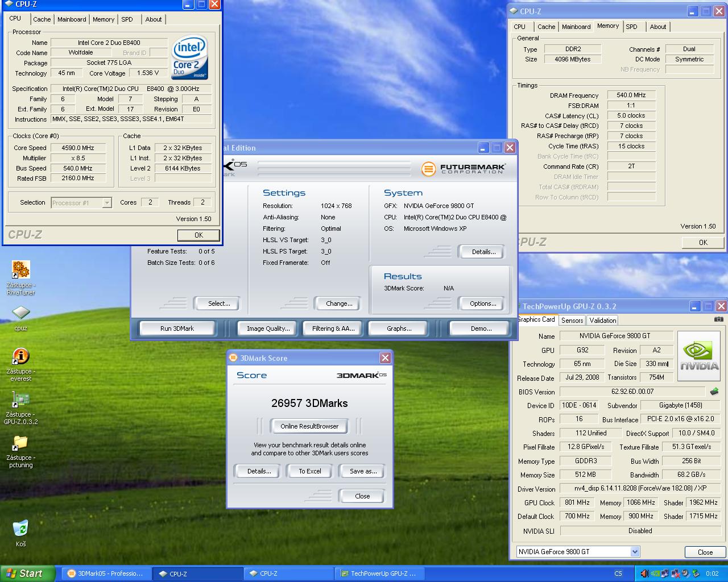Open Memory tab in left CPU-Z
The image size is (728, 582).
[x=104, y=19]
